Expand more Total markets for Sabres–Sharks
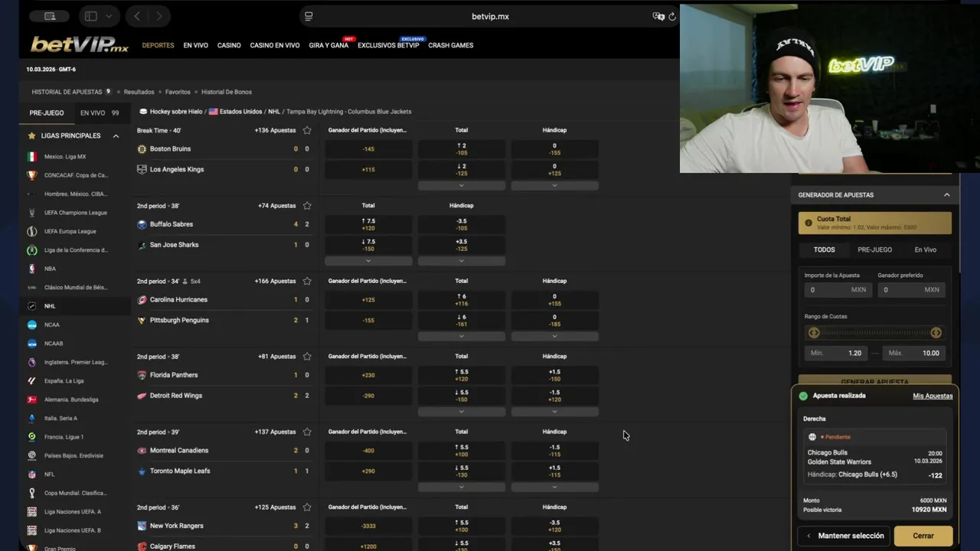 tap(367, 261)
